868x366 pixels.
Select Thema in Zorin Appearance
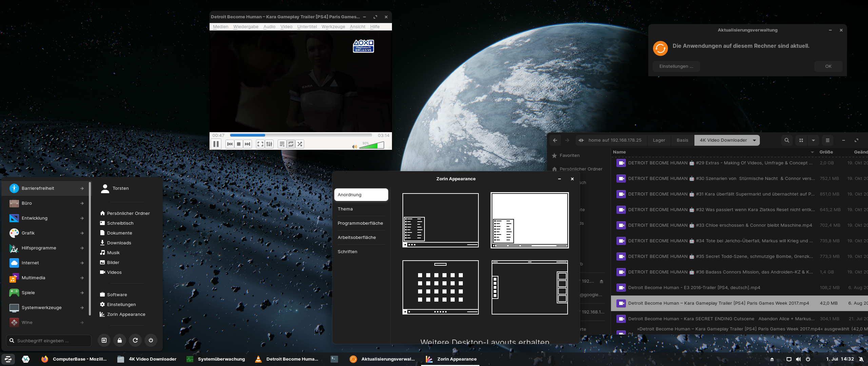tap(361, 209)
